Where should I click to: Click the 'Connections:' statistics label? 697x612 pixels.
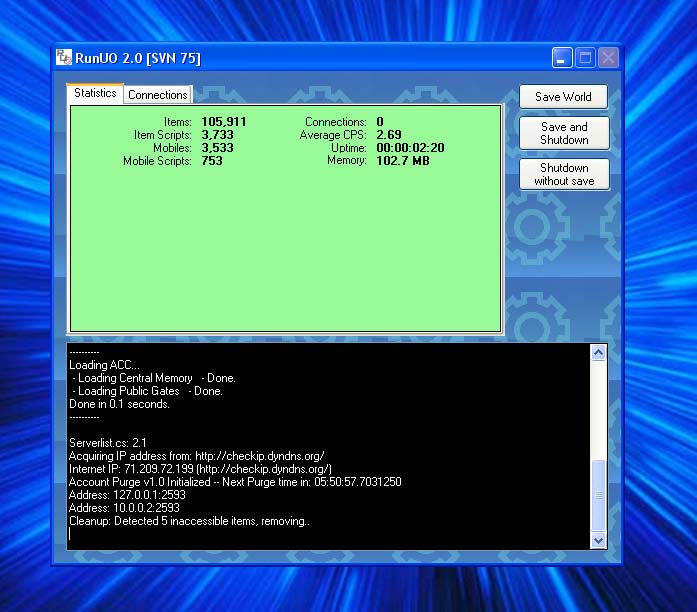[336, 122]
